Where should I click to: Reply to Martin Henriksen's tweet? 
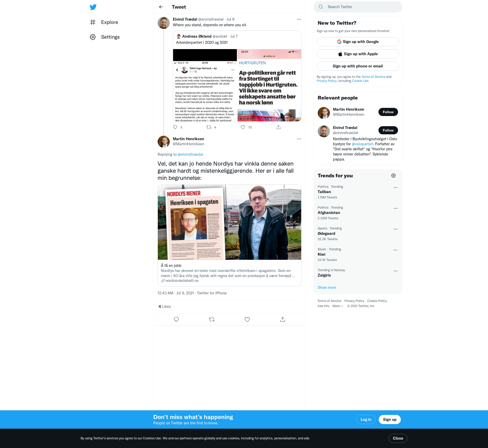click(176, 319)
